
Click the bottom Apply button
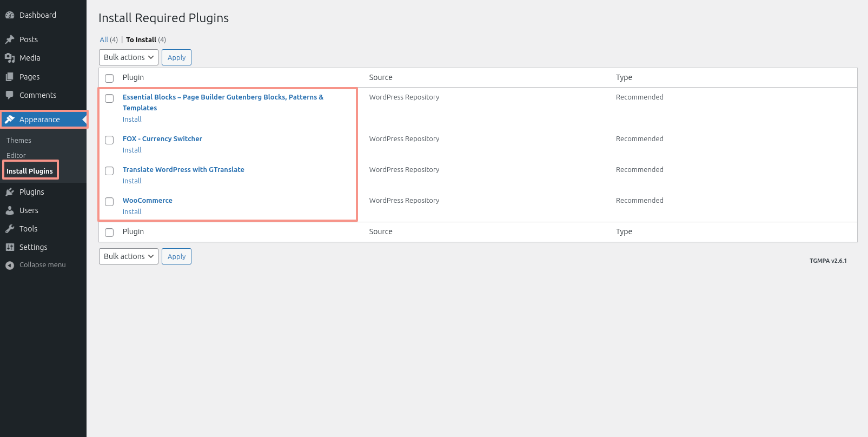[176, 256]
